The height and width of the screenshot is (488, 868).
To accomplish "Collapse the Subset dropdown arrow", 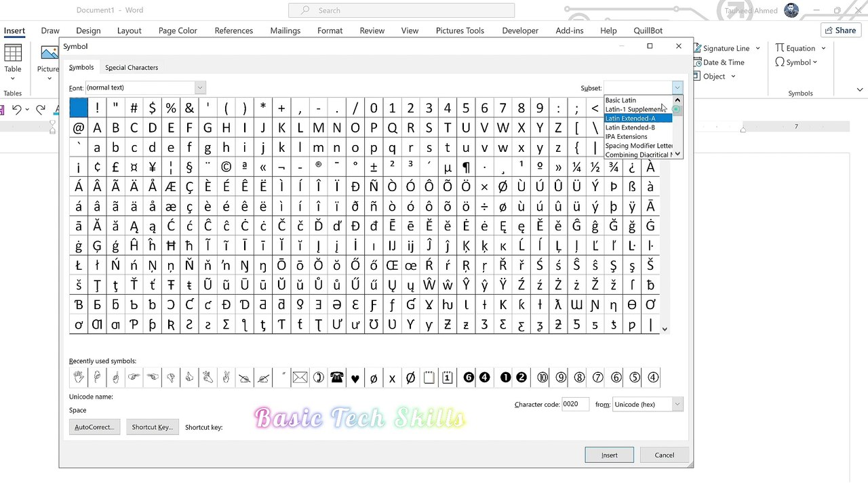I will click(x=677, y=87).
